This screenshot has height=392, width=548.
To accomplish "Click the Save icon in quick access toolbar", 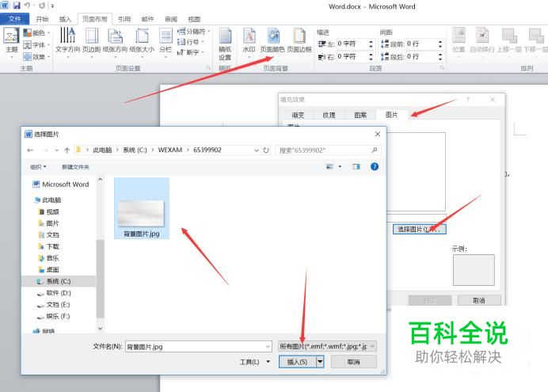I will pyautogui.click(x=17, y=6).
